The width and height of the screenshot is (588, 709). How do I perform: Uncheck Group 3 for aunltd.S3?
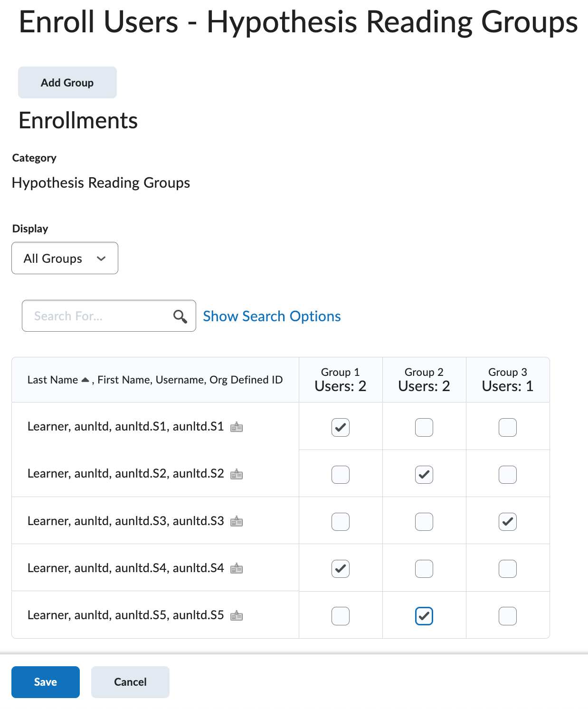click(x=507, y=521)
